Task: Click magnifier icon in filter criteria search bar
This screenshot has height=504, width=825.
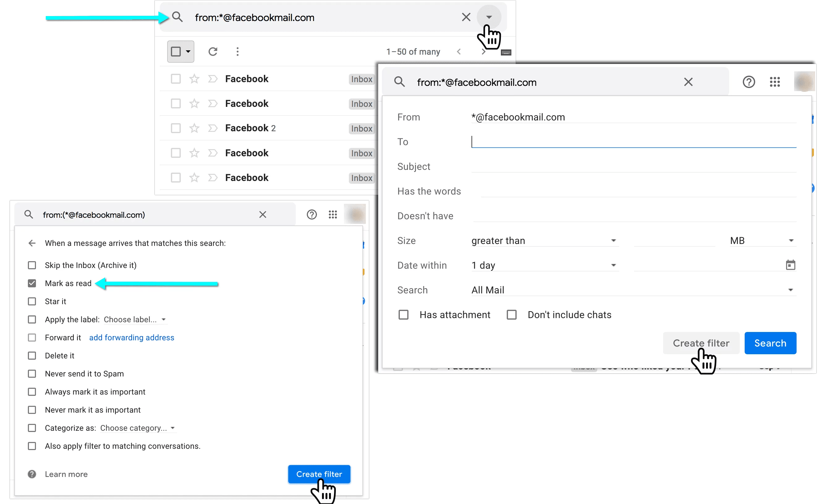Action: (400, 82)
